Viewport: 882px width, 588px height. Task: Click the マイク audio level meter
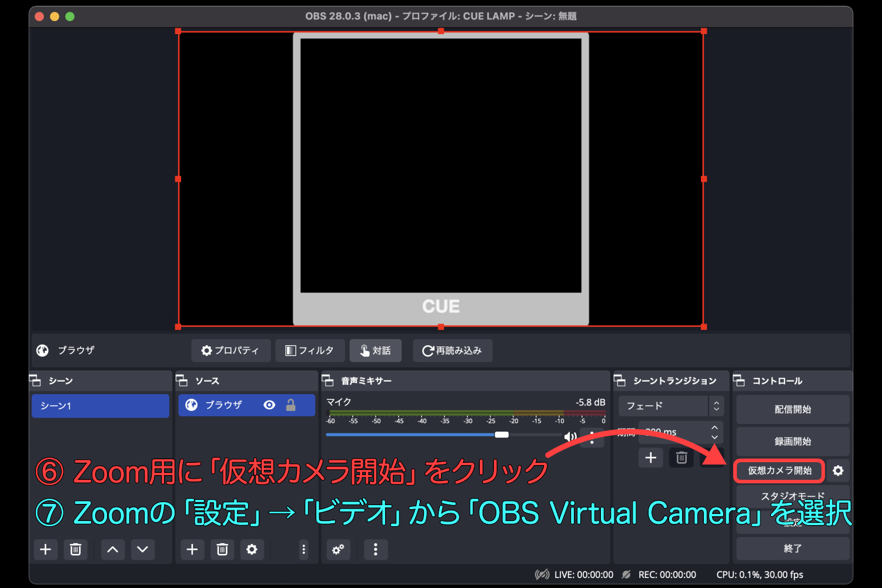click(467, 413)
